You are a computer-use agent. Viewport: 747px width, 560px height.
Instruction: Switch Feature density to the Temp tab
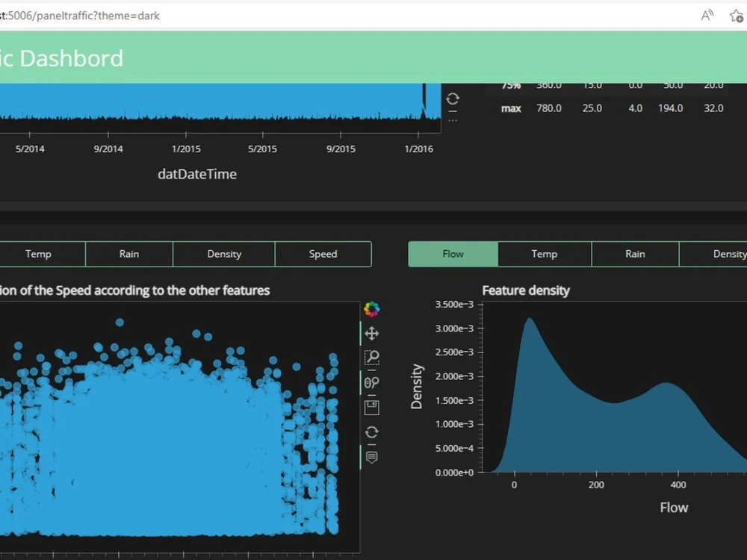pos(544,254)
